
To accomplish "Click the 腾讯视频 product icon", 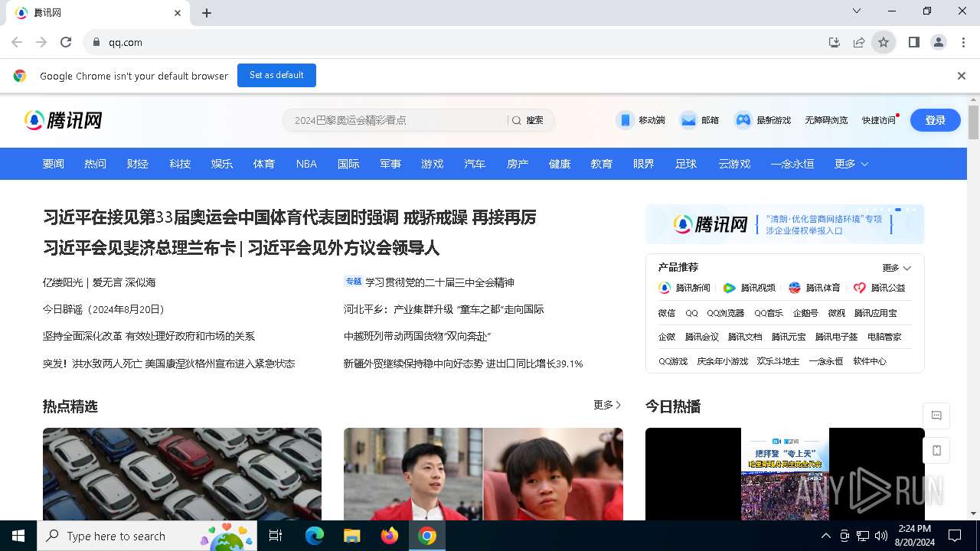I will point(730,288).
